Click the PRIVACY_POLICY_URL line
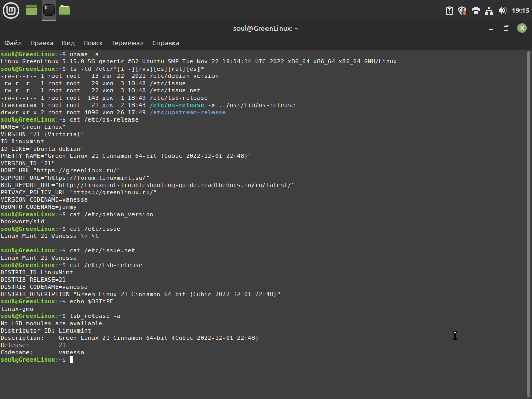Viewport: 532px width, 399px height. coord(79,192)
